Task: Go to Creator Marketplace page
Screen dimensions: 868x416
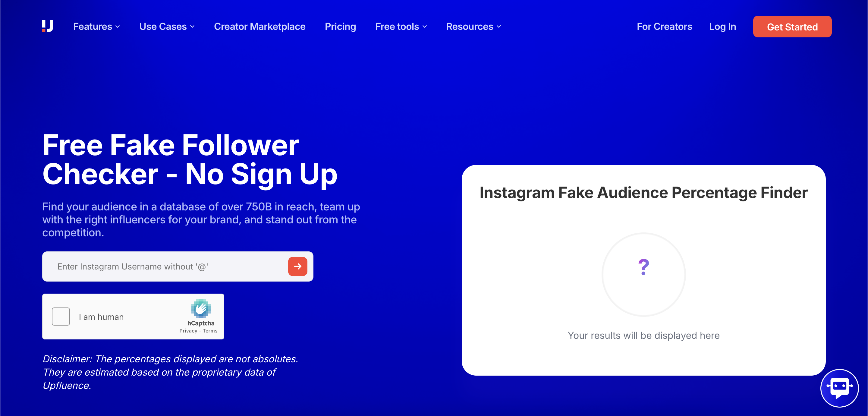Action: [x=259, y=27]
